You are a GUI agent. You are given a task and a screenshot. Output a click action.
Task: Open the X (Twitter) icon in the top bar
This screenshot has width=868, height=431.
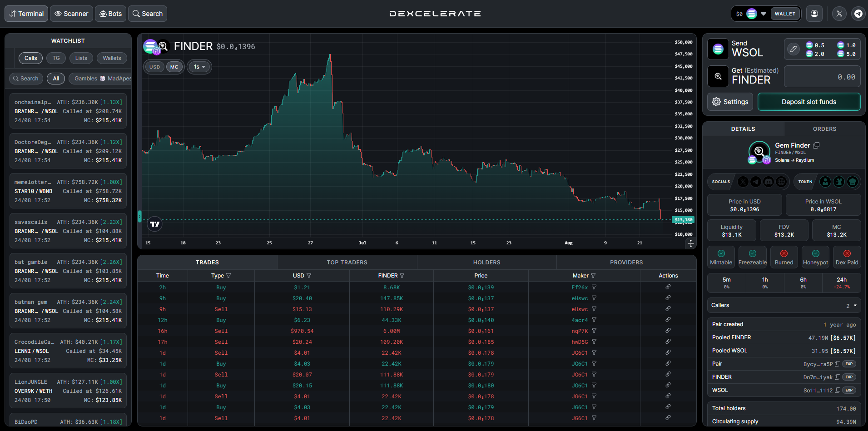[839, 14]
